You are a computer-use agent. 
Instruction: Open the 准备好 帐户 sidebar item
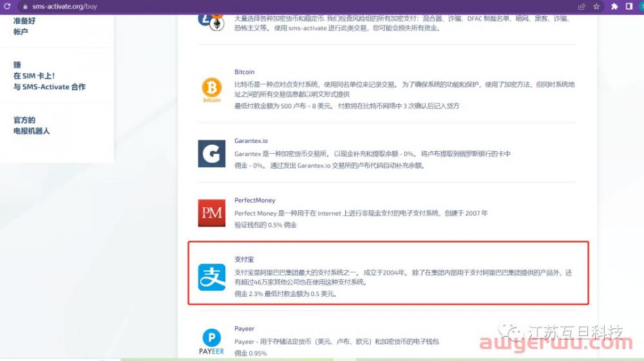[24, 26]
